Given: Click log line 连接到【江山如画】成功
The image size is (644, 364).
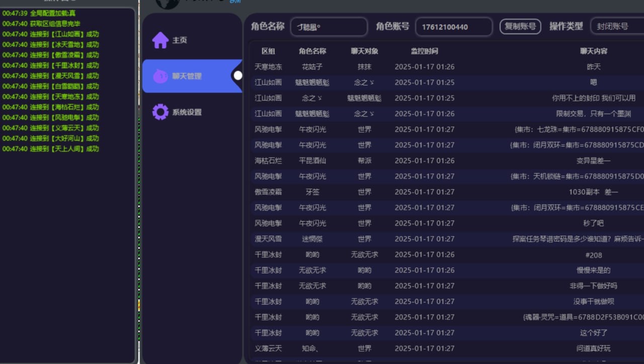Looking at the screenshot, I should click(x=50, y=34).
